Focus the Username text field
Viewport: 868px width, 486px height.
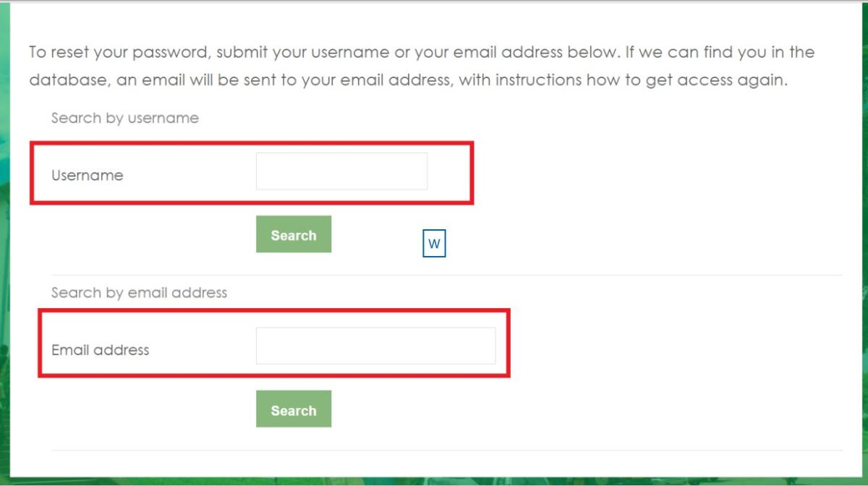click(x=341, y=171)
